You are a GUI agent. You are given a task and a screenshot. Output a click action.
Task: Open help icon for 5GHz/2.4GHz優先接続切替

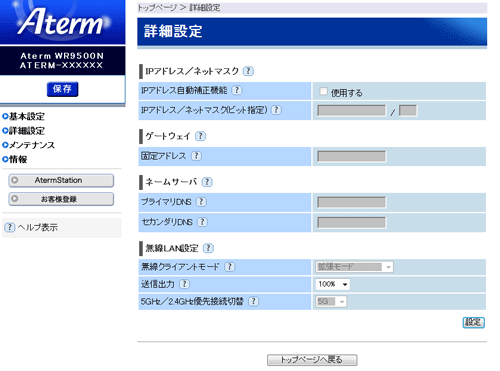254,301
